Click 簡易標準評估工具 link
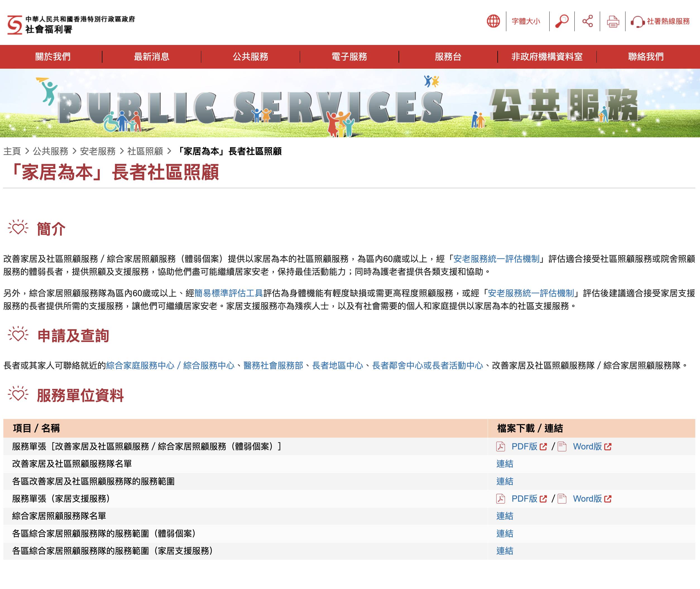Screen dimensions: 700x589 click(x=229, y=293)
